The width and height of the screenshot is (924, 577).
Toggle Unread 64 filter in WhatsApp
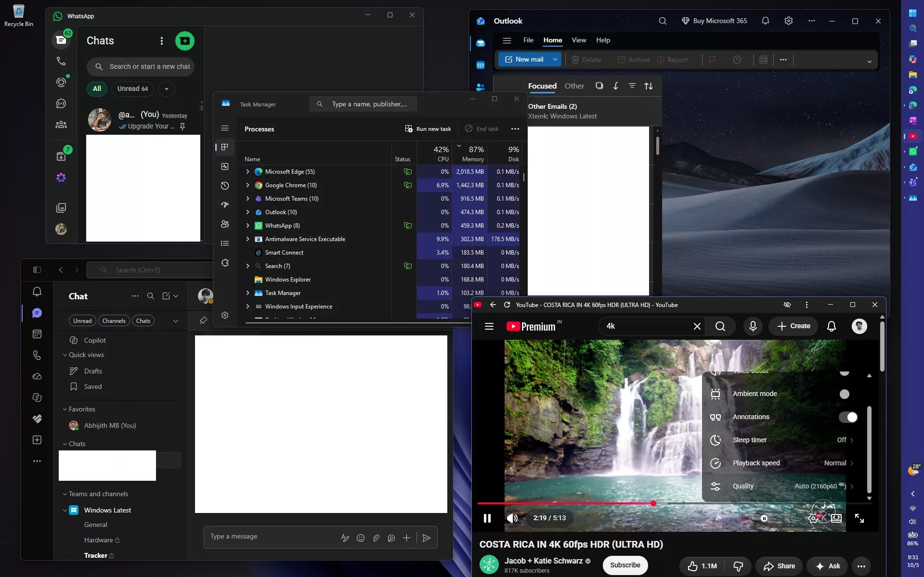132,89
